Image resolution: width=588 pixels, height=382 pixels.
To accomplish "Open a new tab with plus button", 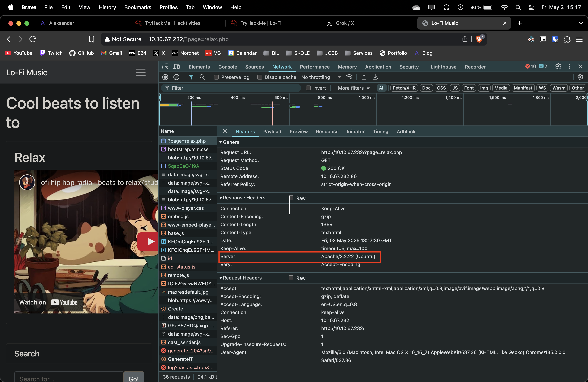I will (520, 23).
